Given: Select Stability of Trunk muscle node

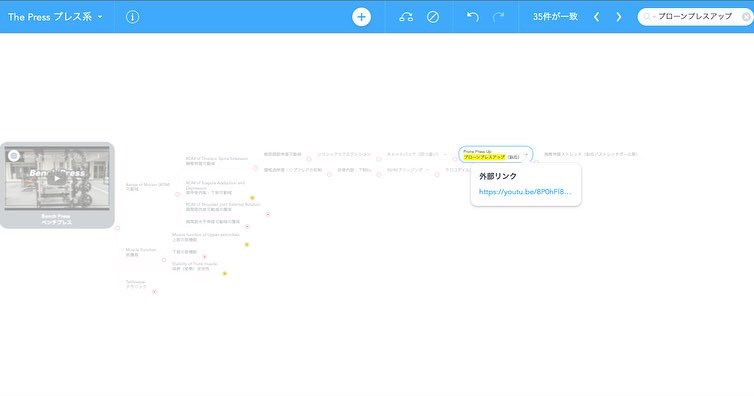Looking at the screenshot, I should [194, 266].
